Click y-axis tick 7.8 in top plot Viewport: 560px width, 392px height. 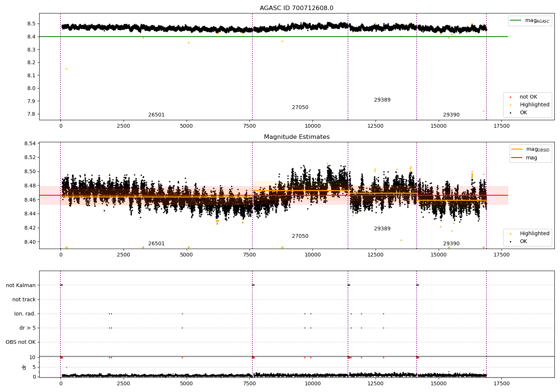pyautogui.click(x=31, y=114)
